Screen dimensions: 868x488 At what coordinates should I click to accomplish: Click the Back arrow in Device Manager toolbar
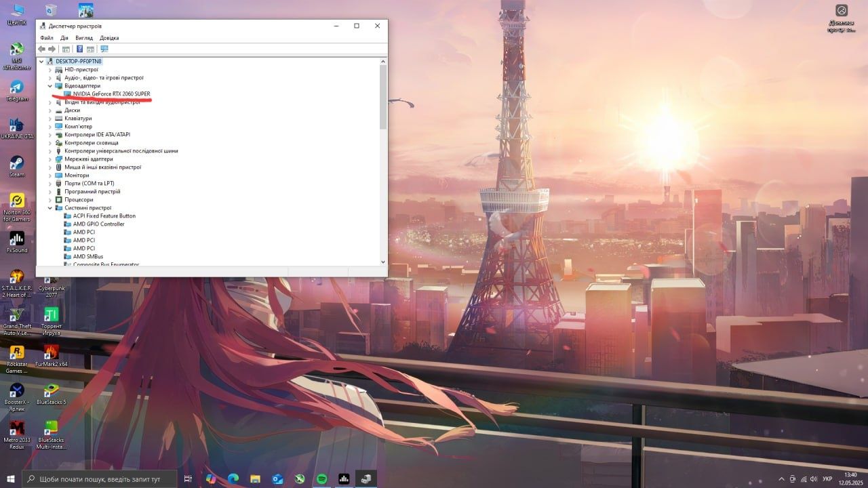42,49
